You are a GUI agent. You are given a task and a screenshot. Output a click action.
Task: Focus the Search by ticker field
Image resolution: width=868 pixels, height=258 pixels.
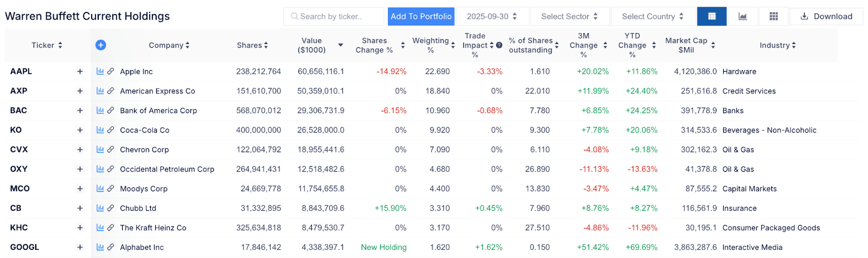point(334,16)
